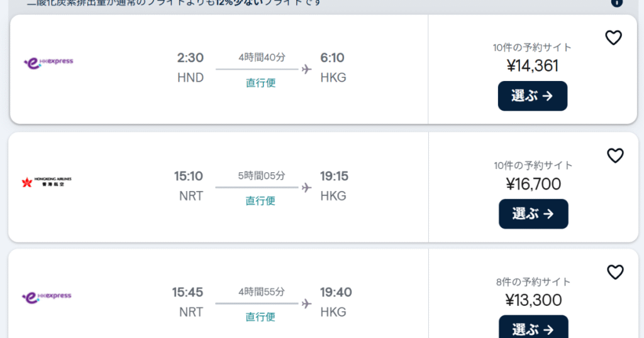The height and width of the screenshot is (338, 644).
Task: Open the CO2 emissions info icon
Action: 617,3
